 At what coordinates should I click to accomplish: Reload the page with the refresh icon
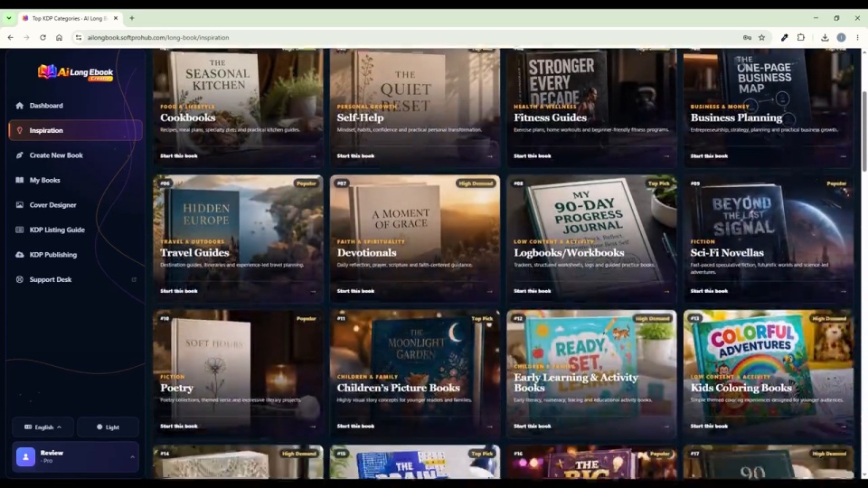point(42,38)
